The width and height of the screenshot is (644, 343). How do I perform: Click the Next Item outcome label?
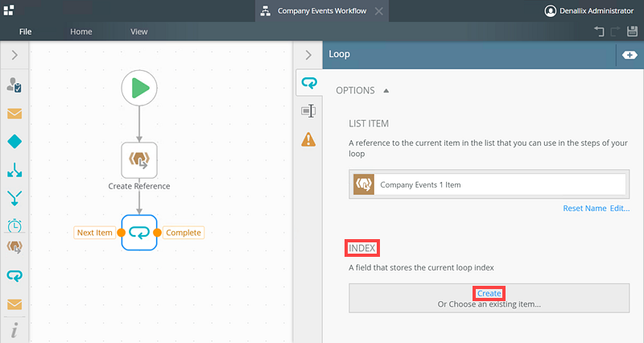94,233
